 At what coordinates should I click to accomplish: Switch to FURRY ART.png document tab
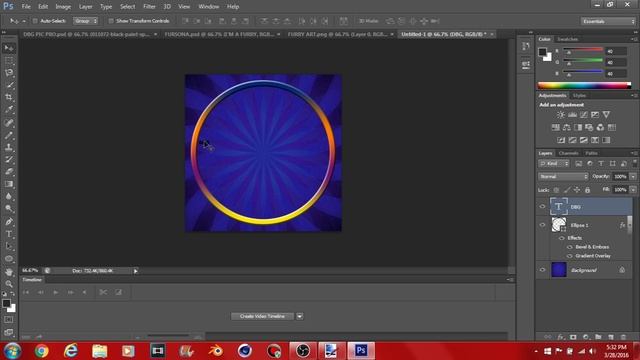[x=337, y=34]
